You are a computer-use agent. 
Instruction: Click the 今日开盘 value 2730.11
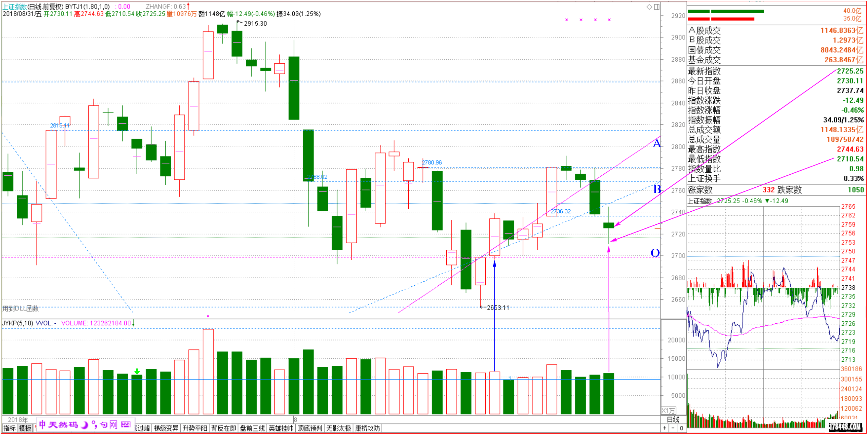(850, 81)
